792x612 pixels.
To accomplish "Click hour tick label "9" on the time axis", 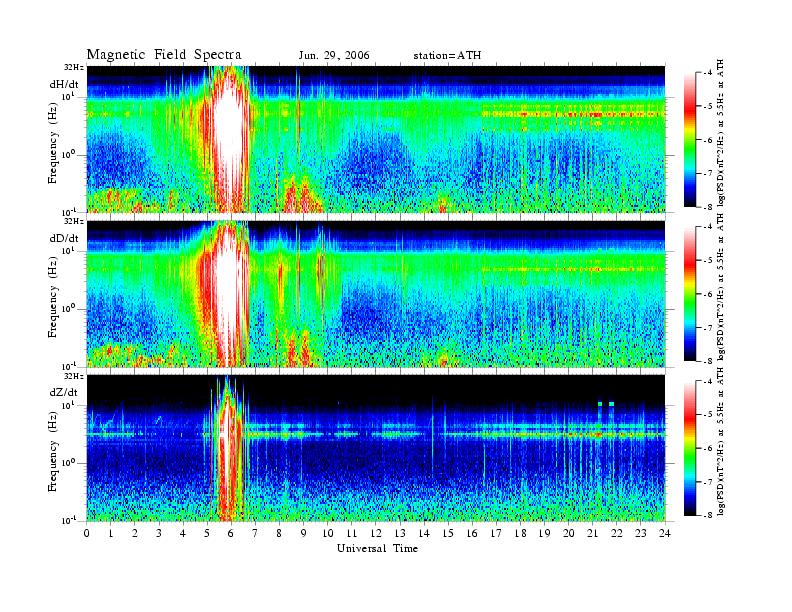I will click(304, 534).
